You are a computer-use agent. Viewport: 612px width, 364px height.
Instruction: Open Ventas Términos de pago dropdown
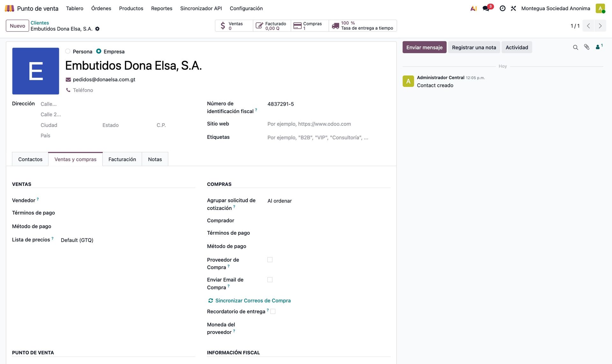[127, 213]
